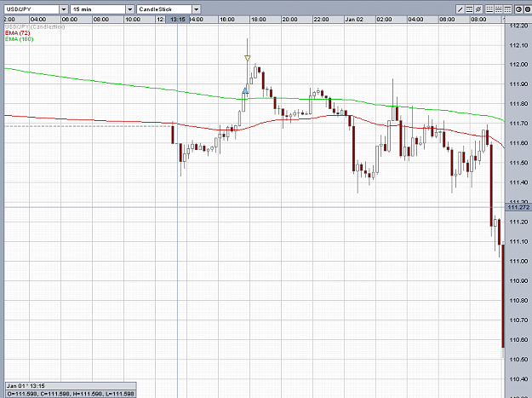Screen dimensions: 532x398
Task: Click the dark octagon stop icon
Action: 528,9
